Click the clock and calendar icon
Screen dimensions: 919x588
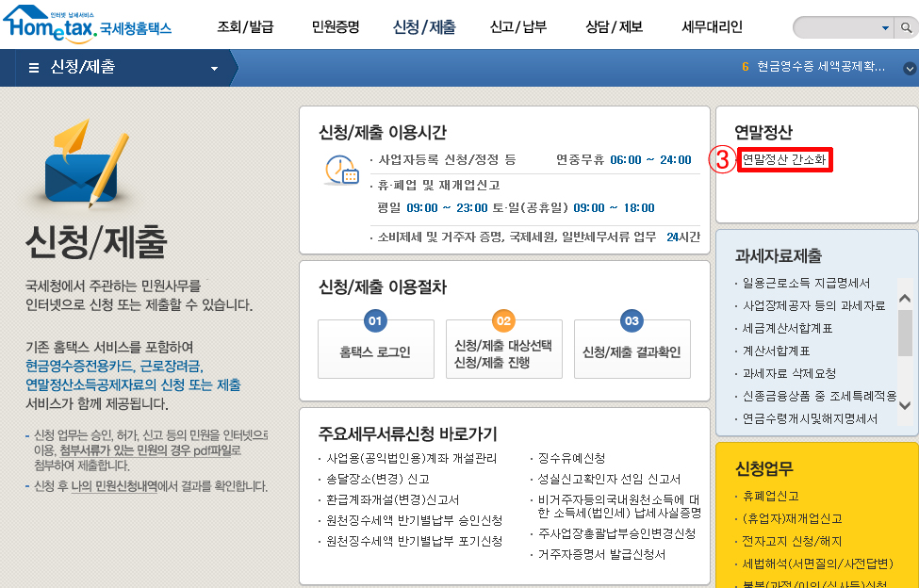click(341, 171)
